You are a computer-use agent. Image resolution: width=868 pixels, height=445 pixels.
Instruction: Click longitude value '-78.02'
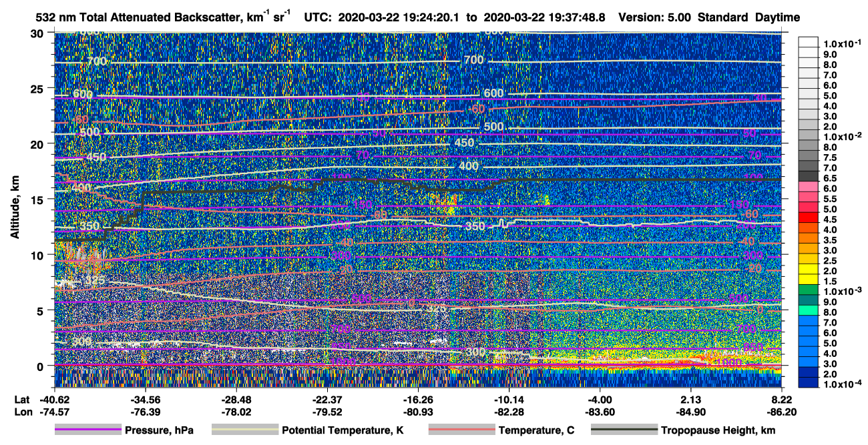236,412
